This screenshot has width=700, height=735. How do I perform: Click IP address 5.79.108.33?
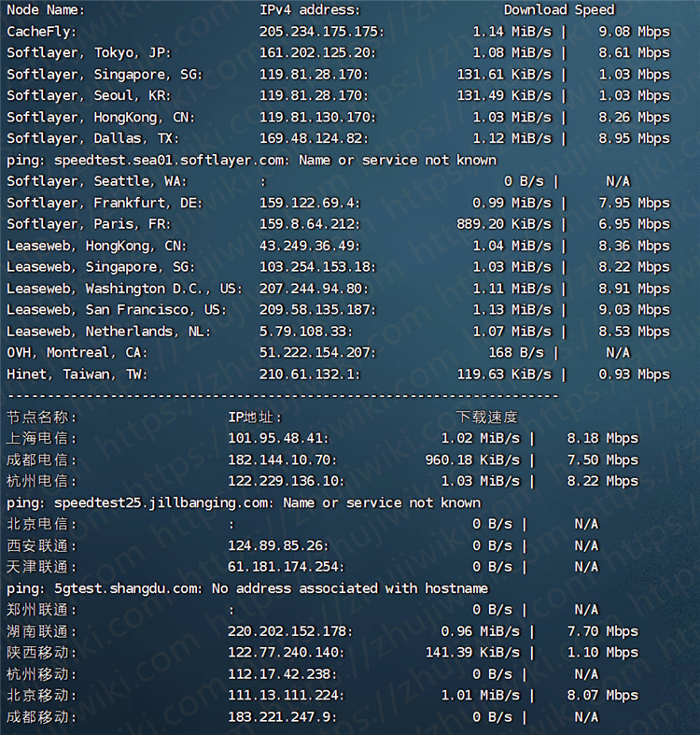[x=306, y=332]
